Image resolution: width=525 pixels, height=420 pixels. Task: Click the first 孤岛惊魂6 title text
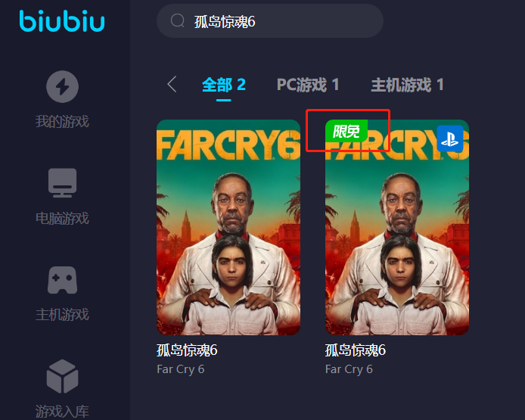tap(187, 350)
